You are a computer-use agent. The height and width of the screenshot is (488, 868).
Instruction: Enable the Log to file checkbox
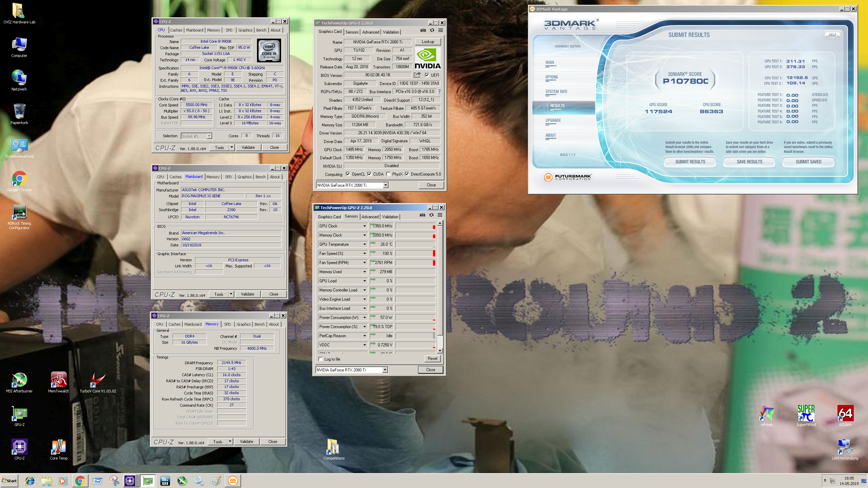(320, 359)
